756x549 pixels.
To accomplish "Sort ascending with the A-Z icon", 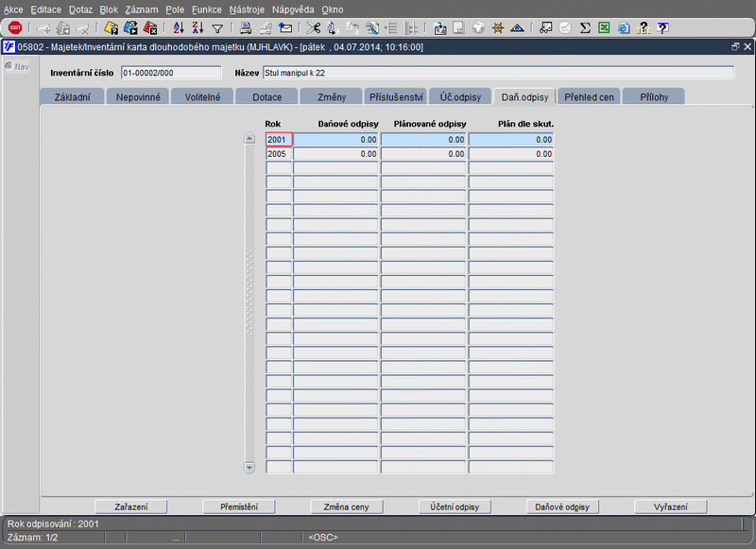I will (179, 28).
